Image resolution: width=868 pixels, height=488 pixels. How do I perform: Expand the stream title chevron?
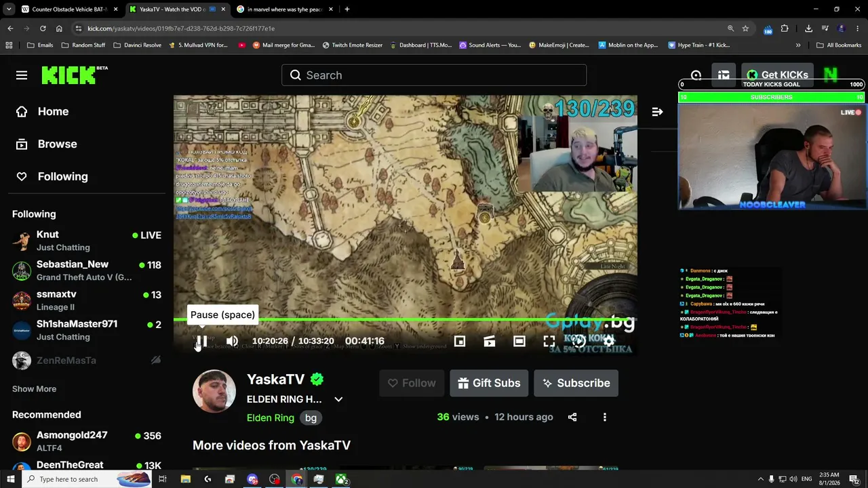[x=338, y=399]
